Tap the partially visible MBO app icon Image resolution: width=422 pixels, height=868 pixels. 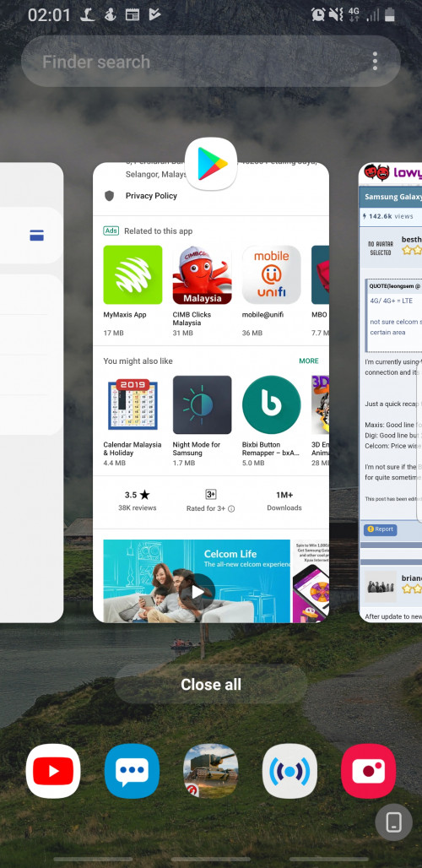click(x=320, y=274)
